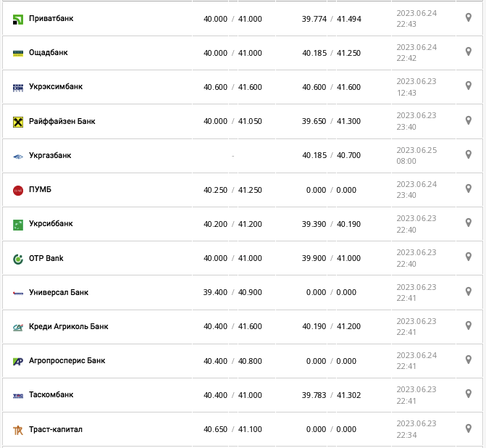Click the Укрсиббанк green logo icon
This screenshot has height=448, width=486.
pos(18,225)
